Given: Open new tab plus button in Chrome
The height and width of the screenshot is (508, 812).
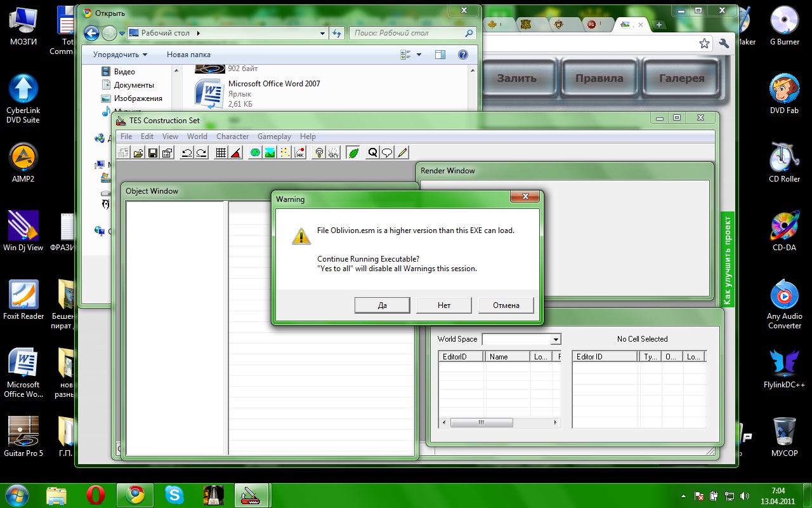Looking at the screenshot, I should coord(659,25).
